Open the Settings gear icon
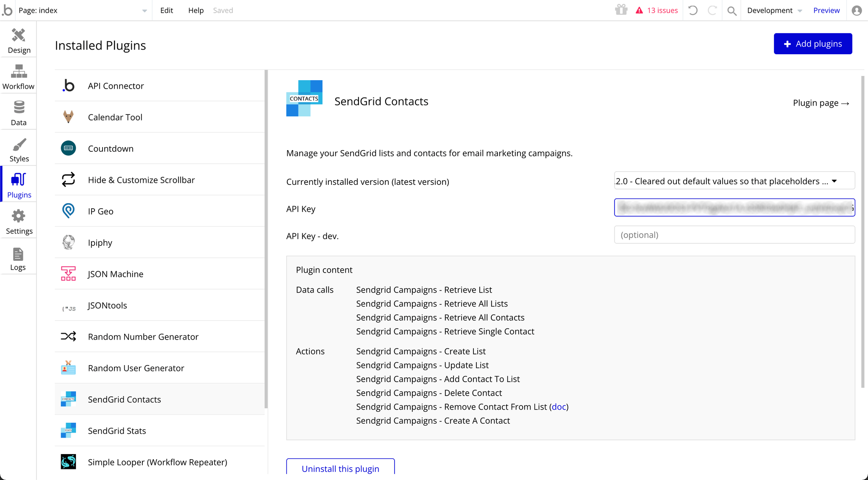The image size is (868, 480). (18, 216)
